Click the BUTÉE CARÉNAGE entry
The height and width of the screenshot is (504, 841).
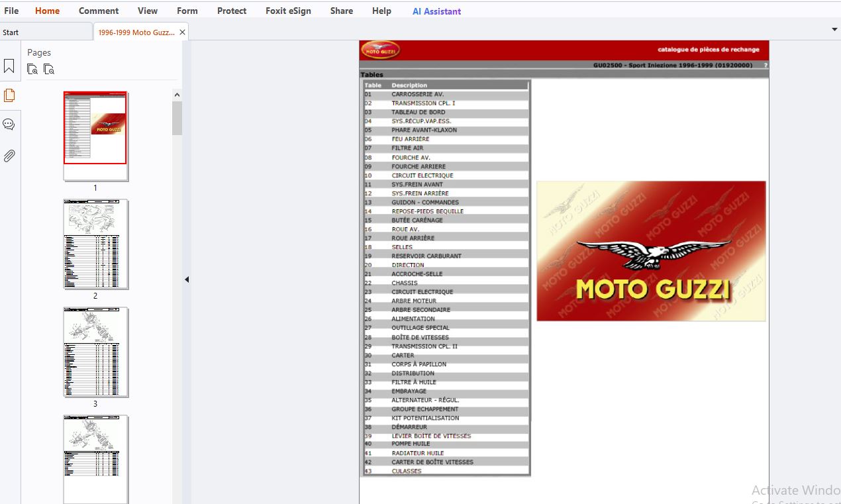417,221
